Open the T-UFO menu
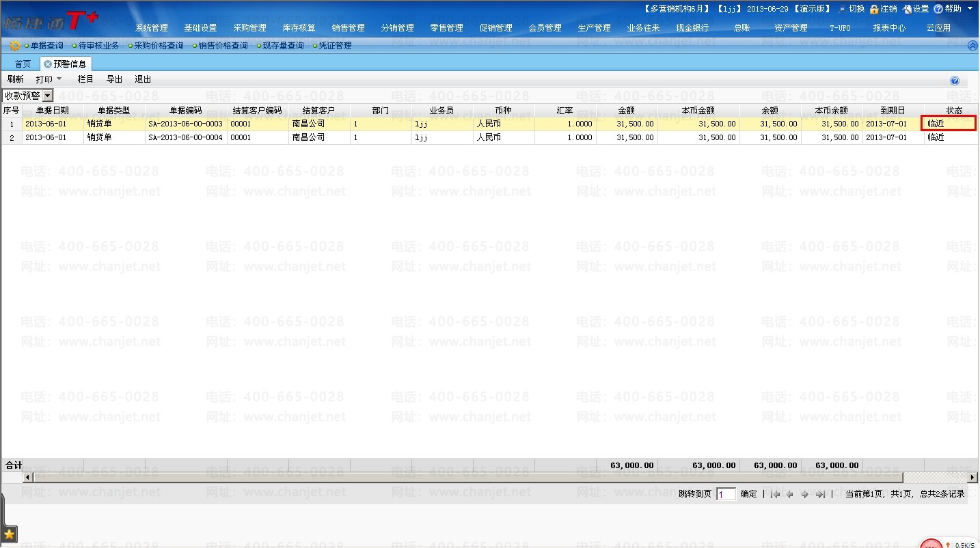This screenshot has width=980, height=548. 840,28
